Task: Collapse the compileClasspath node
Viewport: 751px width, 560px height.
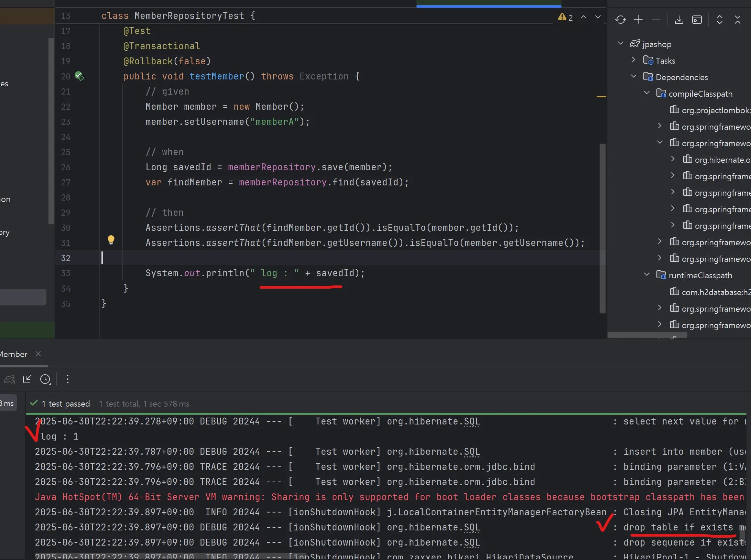Action: [x=647, y=93]
